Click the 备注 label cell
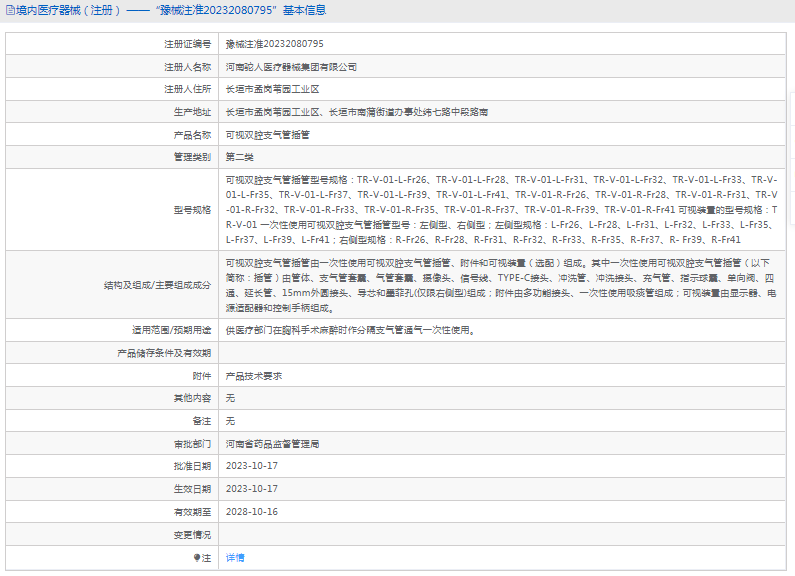 click(x=112, y=421)
